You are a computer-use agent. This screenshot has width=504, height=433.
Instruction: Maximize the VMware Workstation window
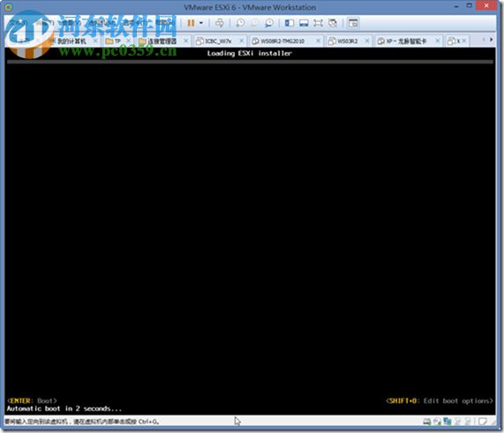click(x=470, y=5)
